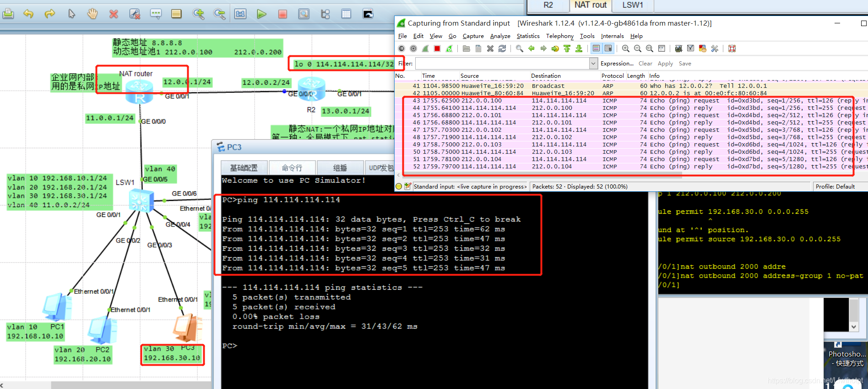This screenshot has height=389, width=868.
Task: Click into the Wireshark Filter input field
Action: pyautogui.click(x=502, y=64)
